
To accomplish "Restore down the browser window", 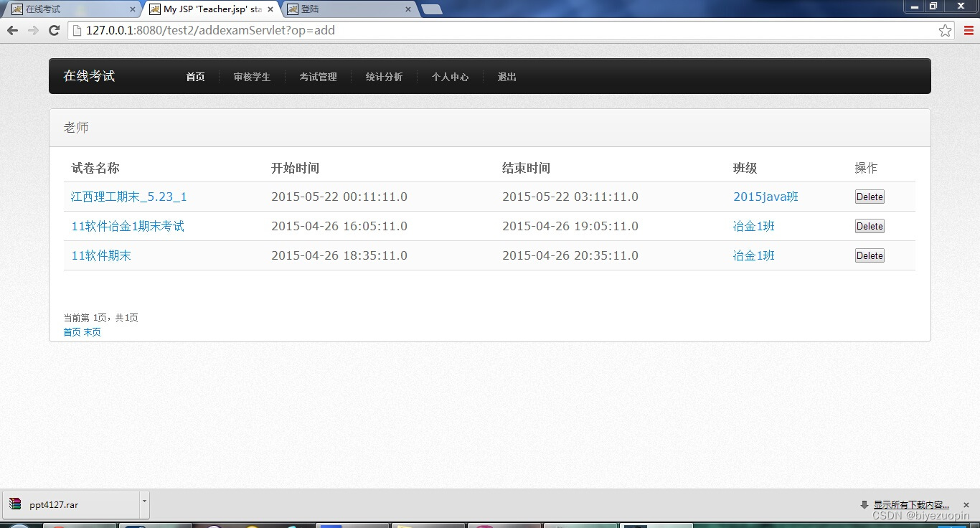I will (x=933, y=6).
